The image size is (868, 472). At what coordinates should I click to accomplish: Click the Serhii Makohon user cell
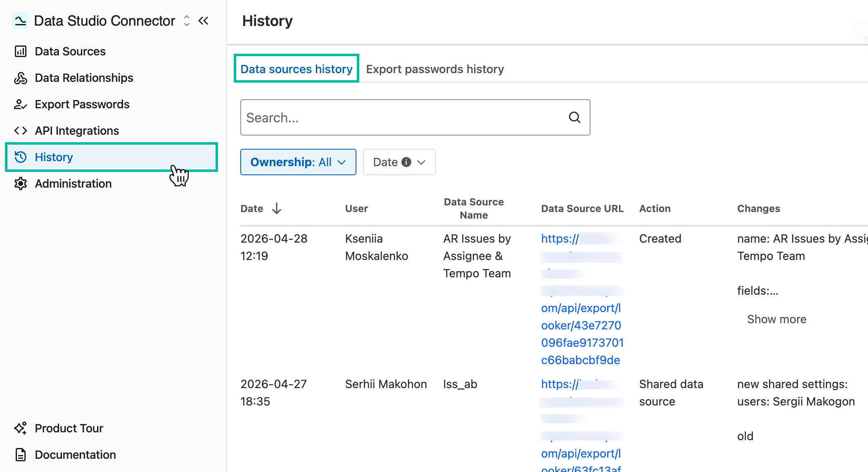point(386,384)
